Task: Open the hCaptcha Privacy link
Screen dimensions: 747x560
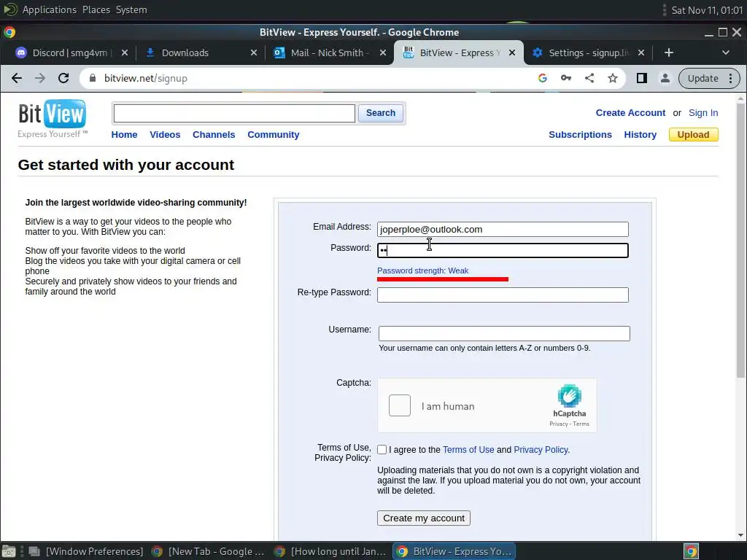Action: pyautogui.click(x=558, y=424)
